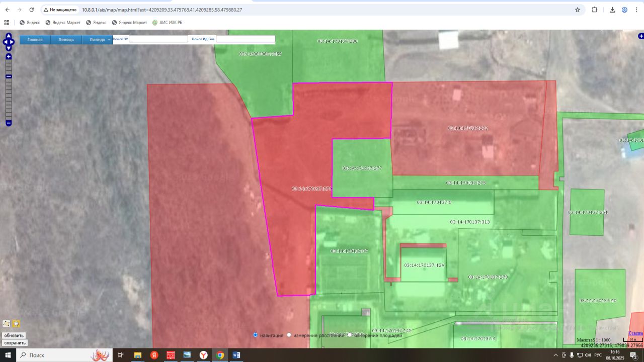This screenshot has height=362, width=644.
Task: Click the обновить button
Action: 14,336
